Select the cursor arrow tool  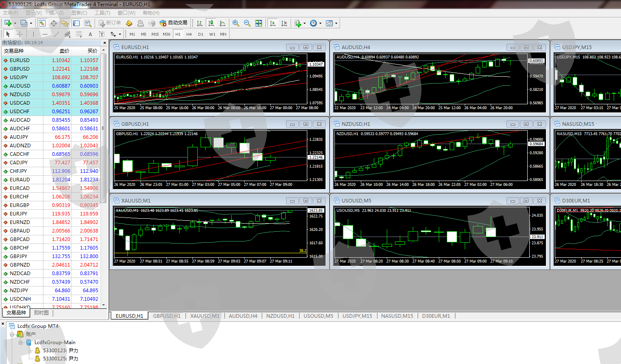pos(8,34)
